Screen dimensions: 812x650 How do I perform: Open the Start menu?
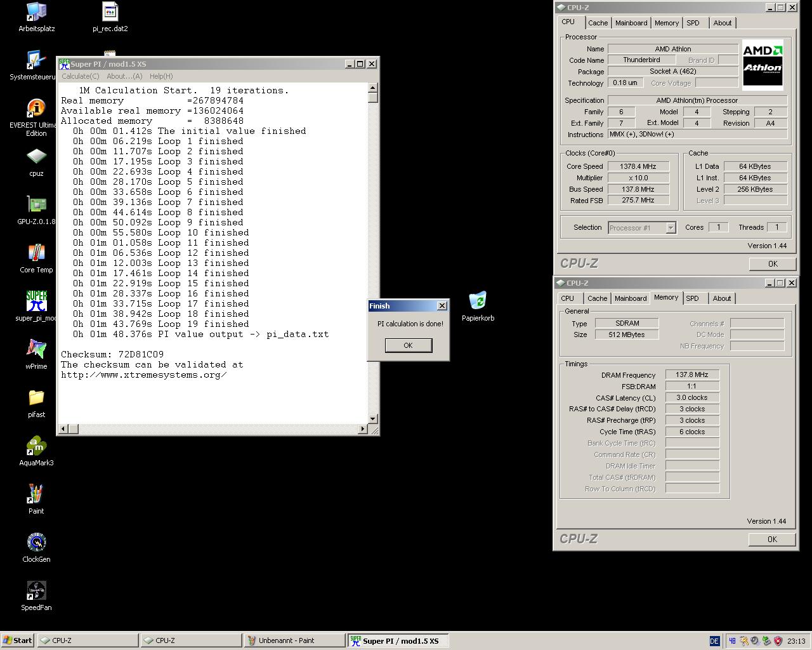click(17, 640)
